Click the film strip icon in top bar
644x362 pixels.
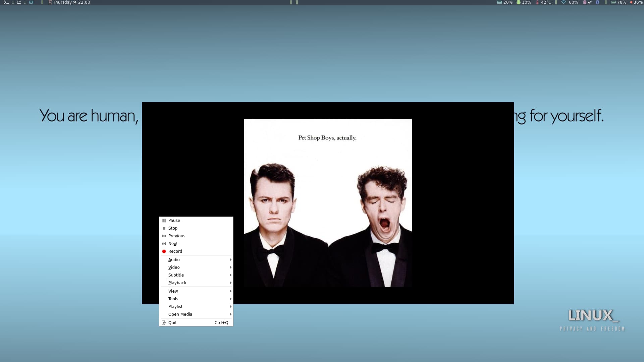(x=31, y=2)
